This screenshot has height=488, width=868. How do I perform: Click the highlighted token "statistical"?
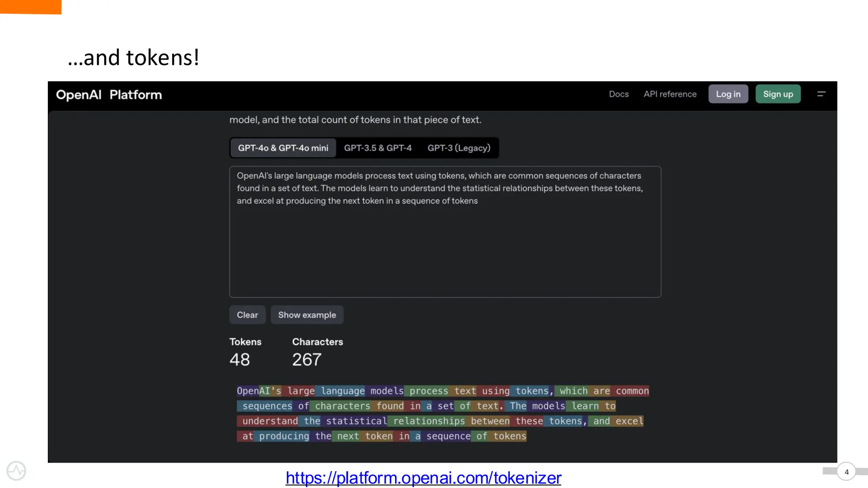(354, 421)
